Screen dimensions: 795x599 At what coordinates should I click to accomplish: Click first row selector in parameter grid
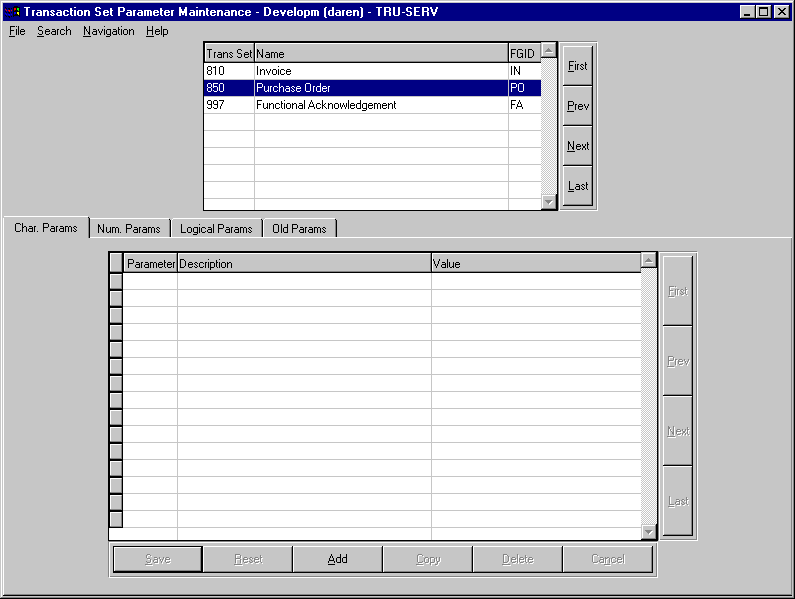click(115, 281)
